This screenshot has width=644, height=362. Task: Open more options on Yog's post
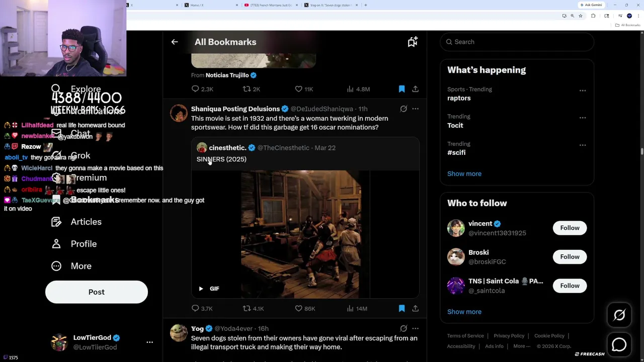[415, 328]
